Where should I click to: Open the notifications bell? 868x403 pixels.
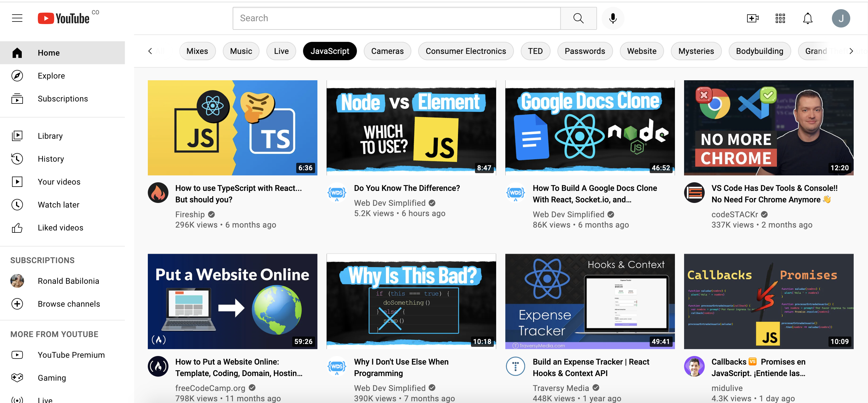coord(807,18)
